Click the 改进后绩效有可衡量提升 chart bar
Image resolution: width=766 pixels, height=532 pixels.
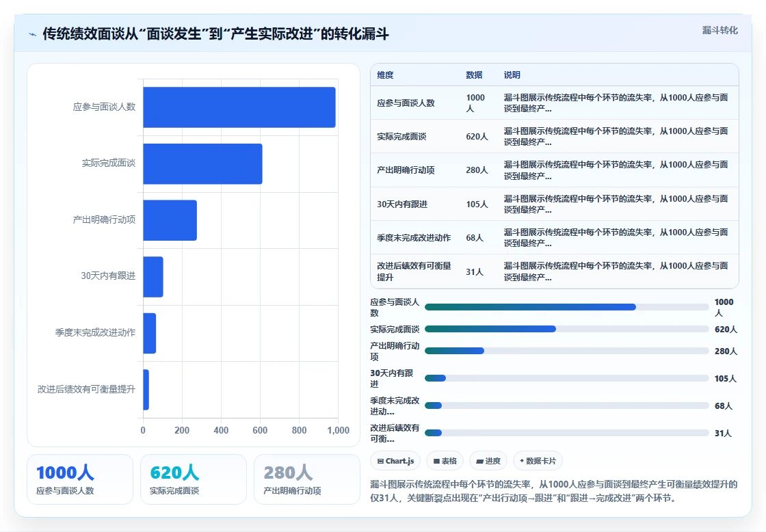(x=146, y=390)
